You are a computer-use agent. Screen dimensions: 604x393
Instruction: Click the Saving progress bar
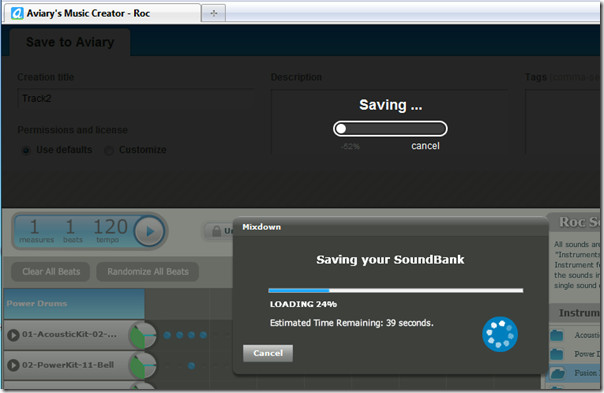click(x=390, y=129)
